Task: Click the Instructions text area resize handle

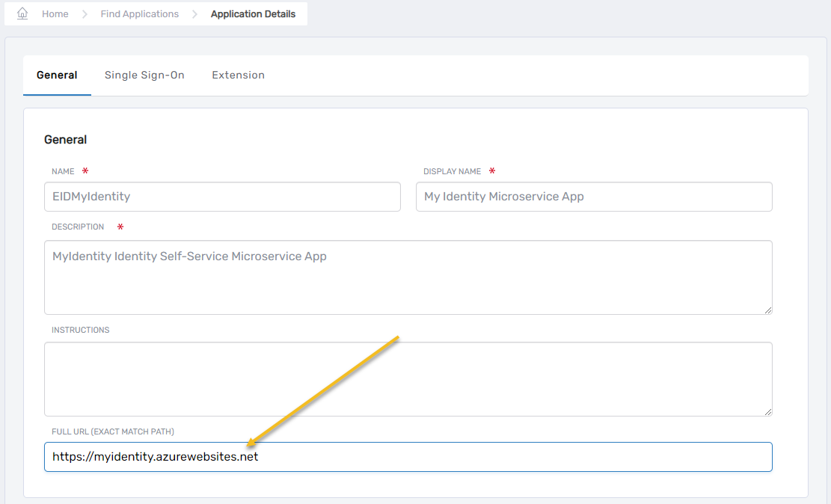Action: click(x=767, y=411)
